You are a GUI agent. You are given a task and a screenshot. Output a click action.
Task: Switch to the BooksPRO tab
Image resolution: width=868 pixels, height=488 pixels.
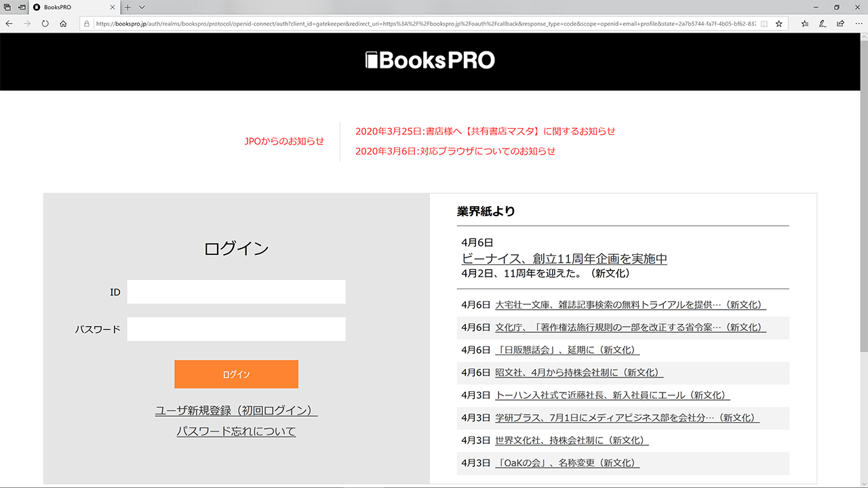(75, 7)
